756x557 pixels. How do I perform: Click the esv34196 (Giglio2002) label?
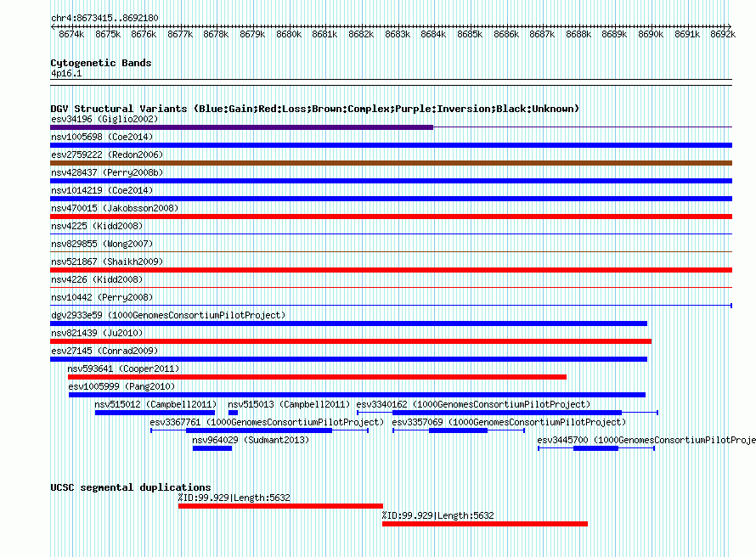(104, 119)
